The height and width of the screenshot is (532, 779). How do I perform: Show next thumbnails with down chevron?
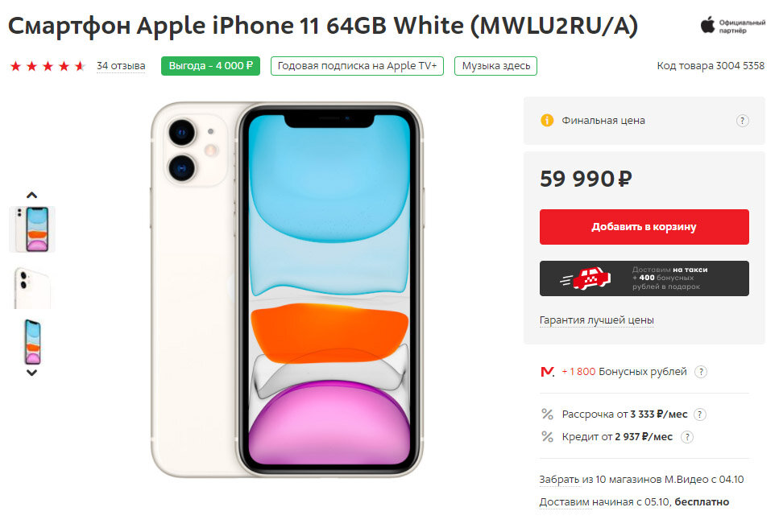coord(31,373)
